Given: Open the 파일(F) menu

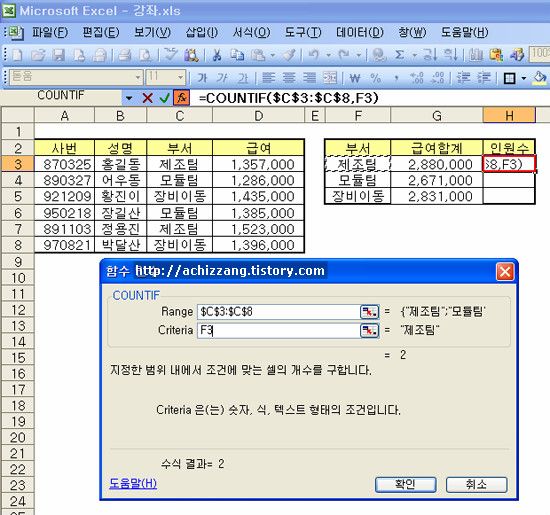Looking at the screenshot, I should [x=50, y=32].
